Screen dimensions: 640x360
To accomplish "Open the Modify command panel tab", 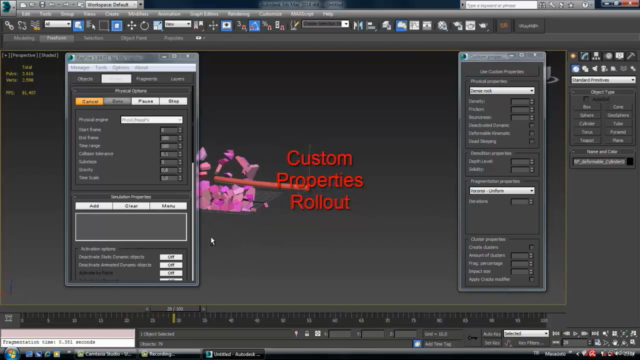I will coord(585,56).
